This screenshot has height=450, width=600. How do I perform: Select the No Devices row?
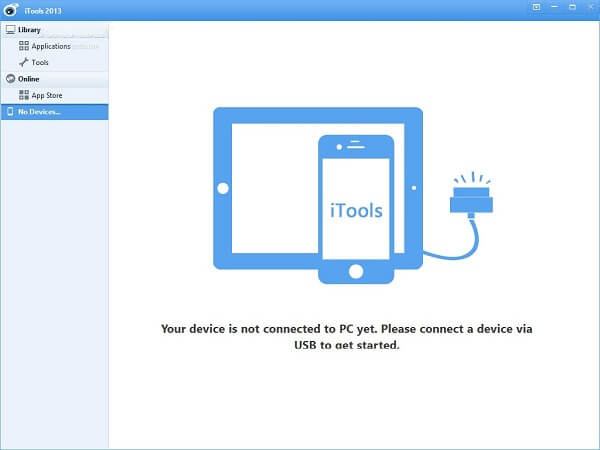[x=55, y=112]
